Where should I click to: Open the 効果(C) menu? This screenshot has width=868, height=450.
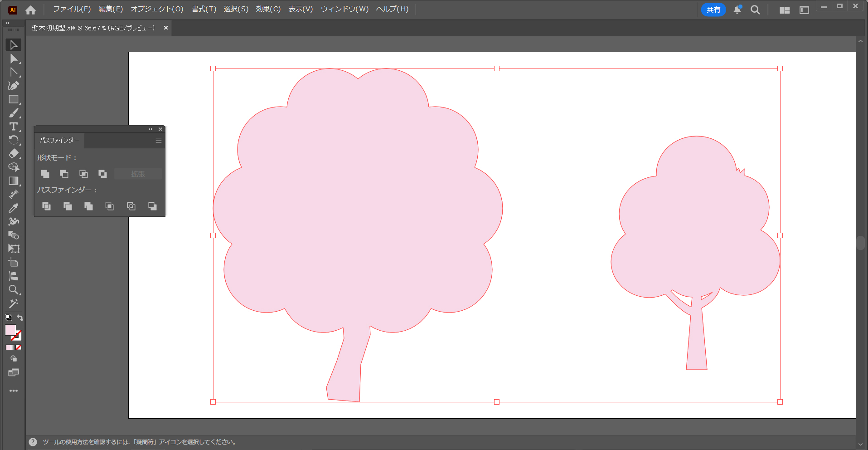pos(268,9)
